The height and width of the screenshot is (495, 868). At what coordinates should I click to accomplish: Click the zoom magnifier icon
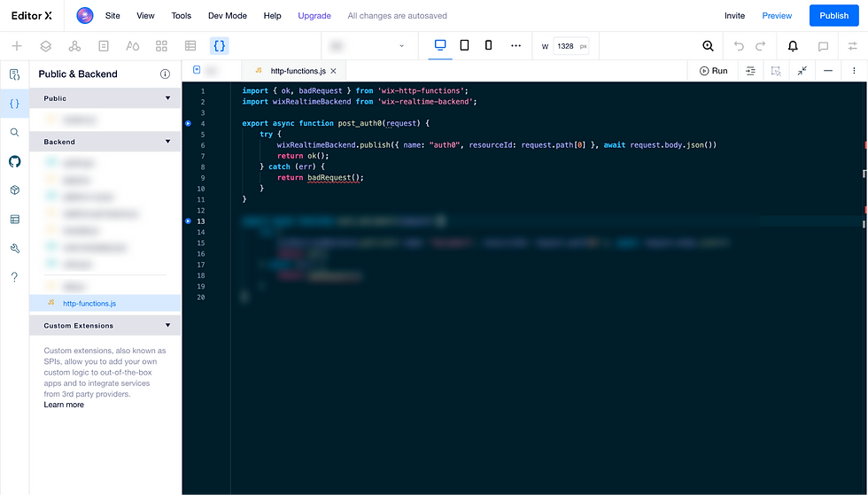pyautogui.click(x=708, y=46)
